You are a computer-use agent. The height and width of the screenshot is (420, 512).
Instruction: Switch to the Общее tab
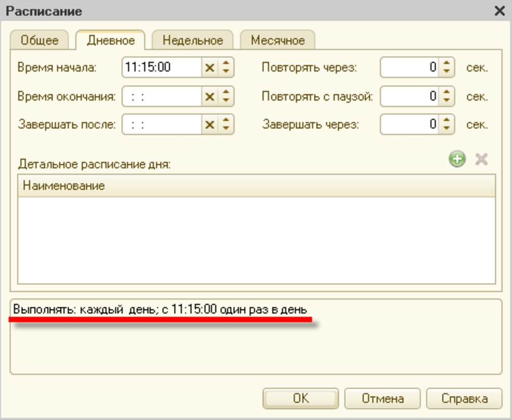coord(40,40)
